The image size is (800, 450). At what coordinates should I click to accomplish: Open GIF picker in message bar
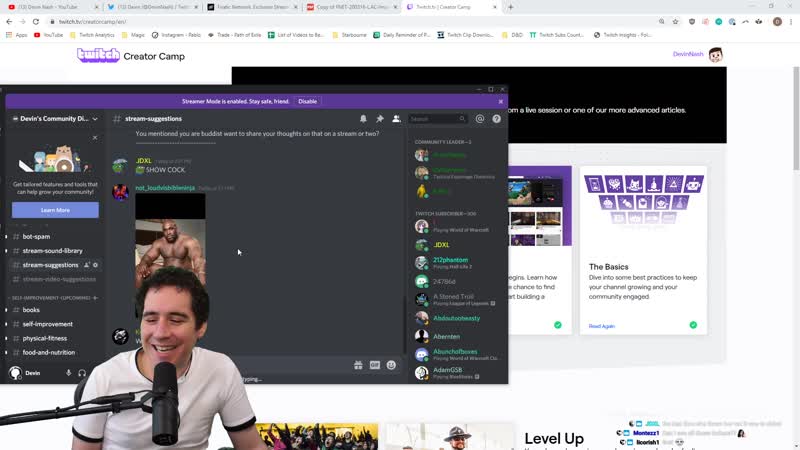pos(375,365)
